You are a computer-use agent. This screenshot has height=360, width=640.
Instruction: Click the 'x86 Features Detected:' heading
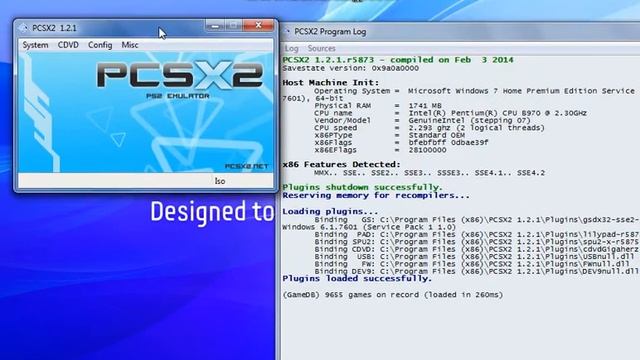click(x=342, y=164)
